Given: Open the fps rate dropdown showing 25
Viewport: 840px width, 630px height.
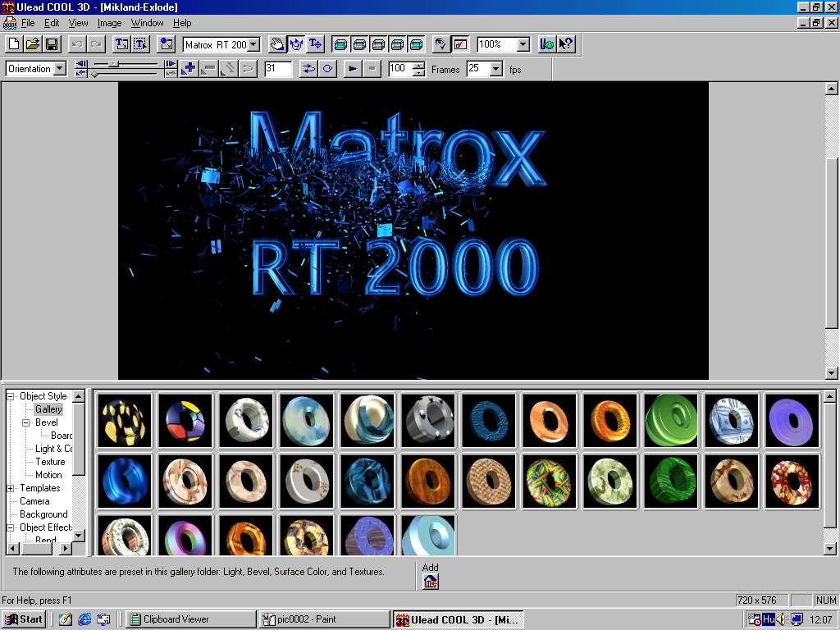Looking at the screenshot, I should point(496,69).
